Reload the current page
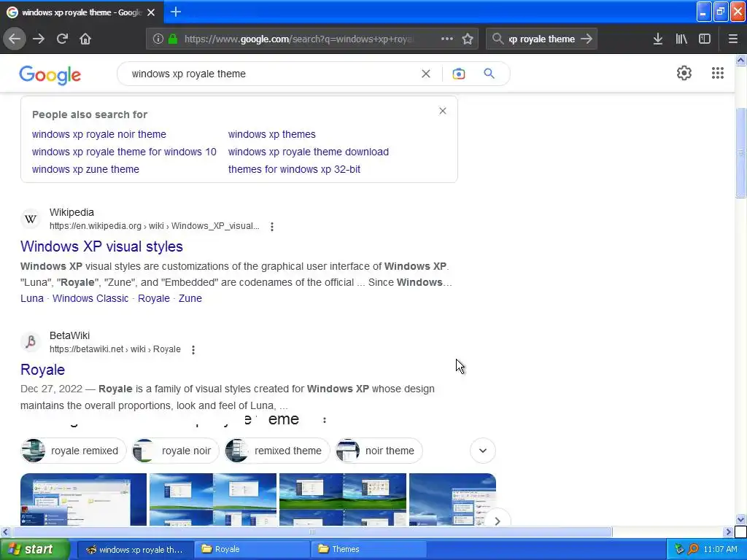 point(62,39)
